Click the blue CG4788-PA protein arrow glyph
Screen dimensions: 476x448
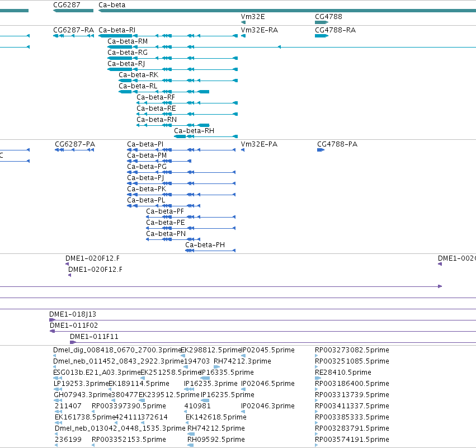[x=321, y=150]
